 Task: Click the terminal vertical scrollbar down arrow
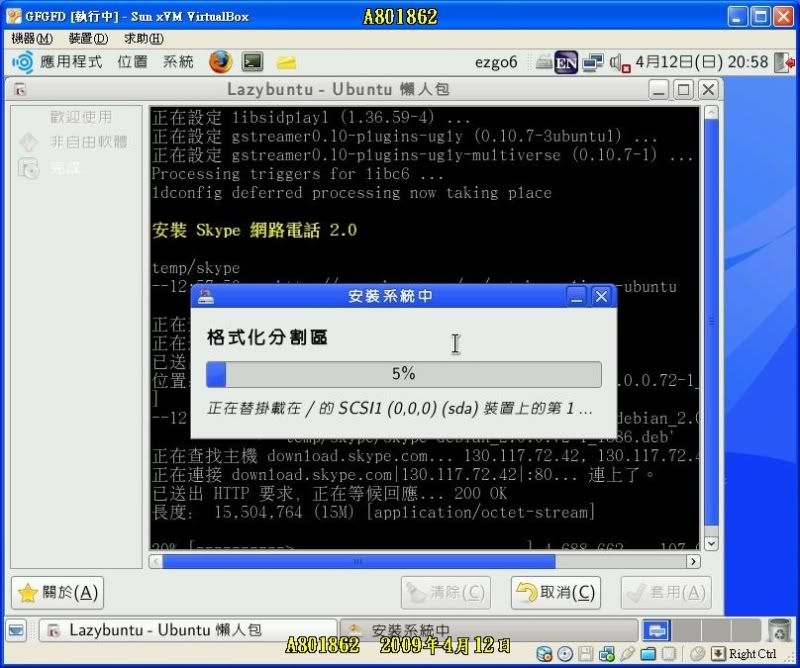click(711, 543)
